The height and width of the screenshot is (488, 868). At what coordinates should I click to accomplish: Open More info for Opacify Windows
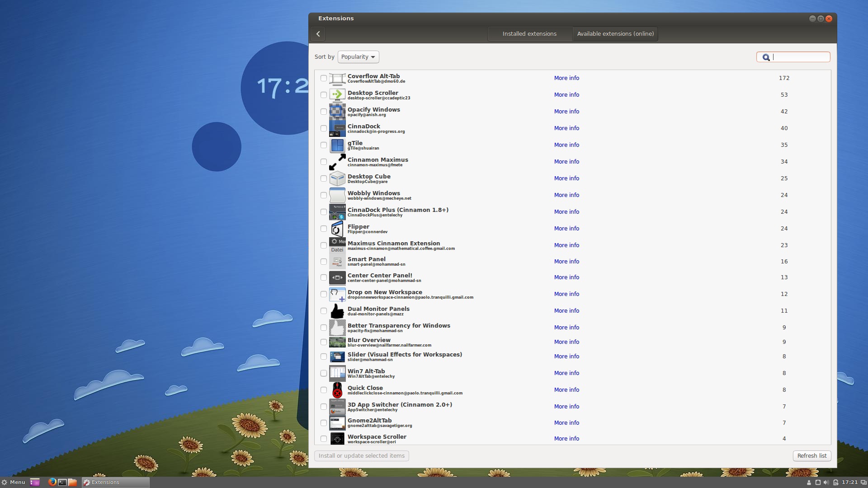pos(566,112)
